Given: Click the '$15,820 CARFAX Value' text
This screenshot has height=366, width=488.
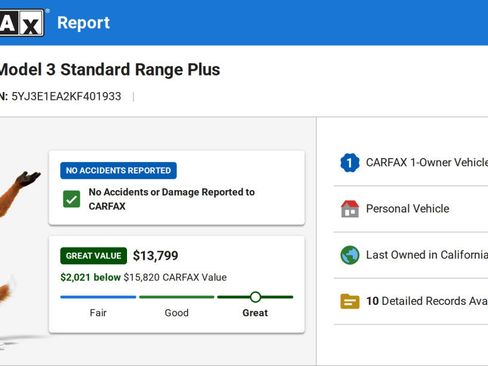Looking at the screenshot, I should (x=175, y=277).
